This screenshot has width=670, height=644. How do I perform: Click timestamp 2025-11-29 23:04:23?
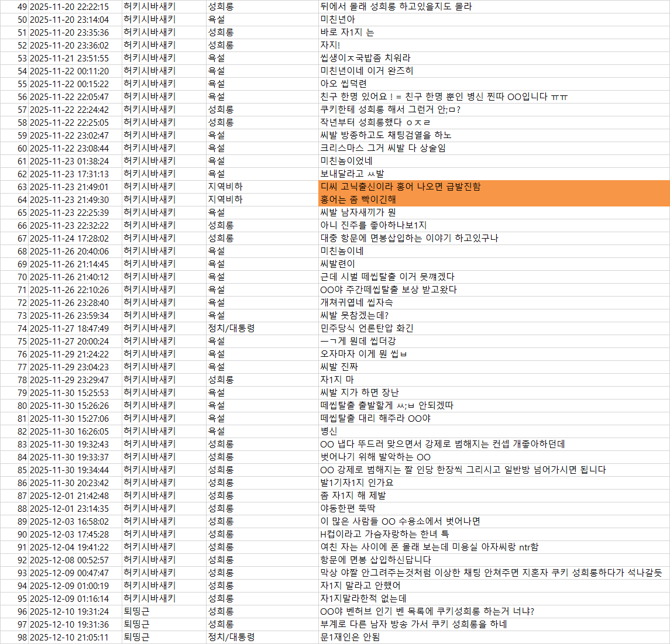click(x=75, y=367)
